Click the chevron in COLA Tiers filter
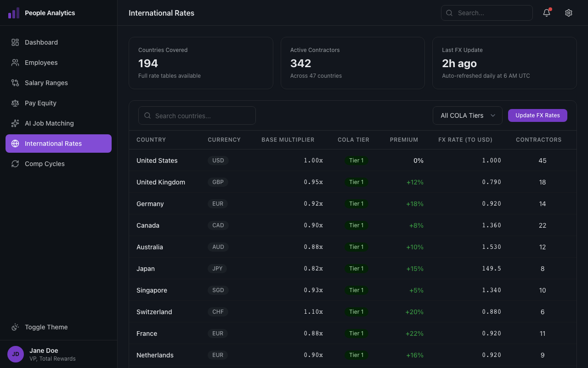Screen dimensions: 588x368 493,115
